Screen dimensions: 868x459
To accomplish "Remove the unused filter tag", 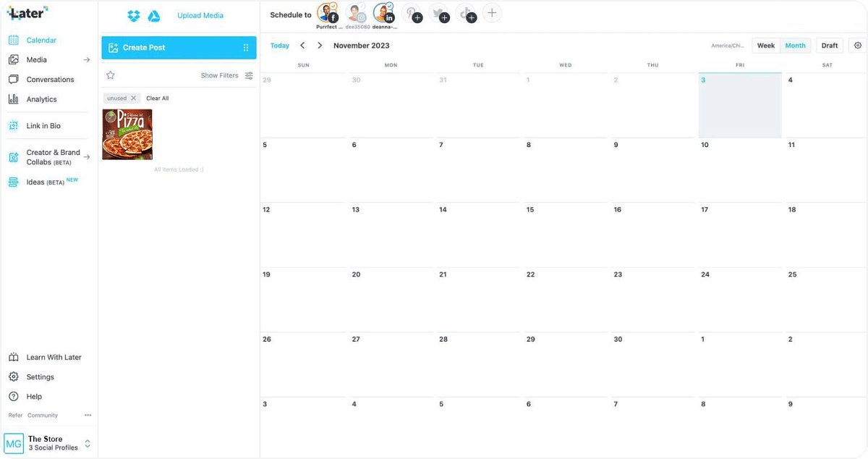I will (x=133, y=98).
